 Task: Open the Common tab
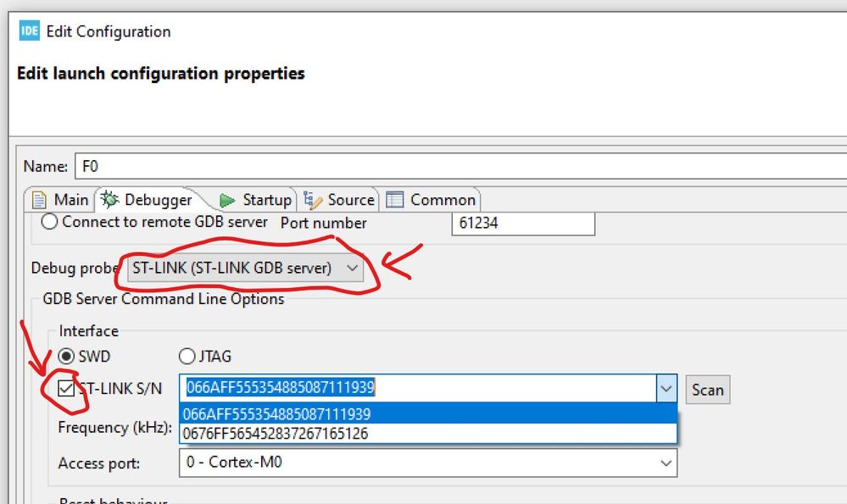(431, 200)
